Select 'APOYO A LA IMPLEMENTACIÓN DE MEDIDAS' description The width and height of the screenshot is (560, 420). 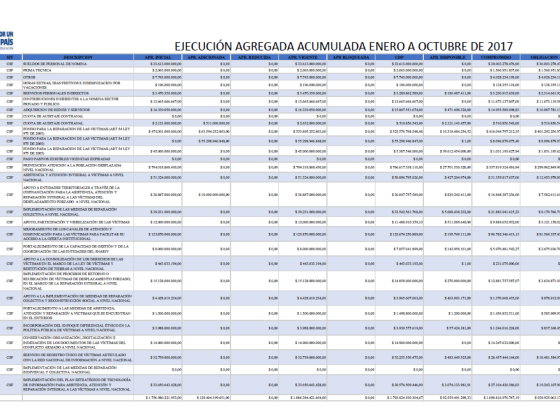[78, 298]
